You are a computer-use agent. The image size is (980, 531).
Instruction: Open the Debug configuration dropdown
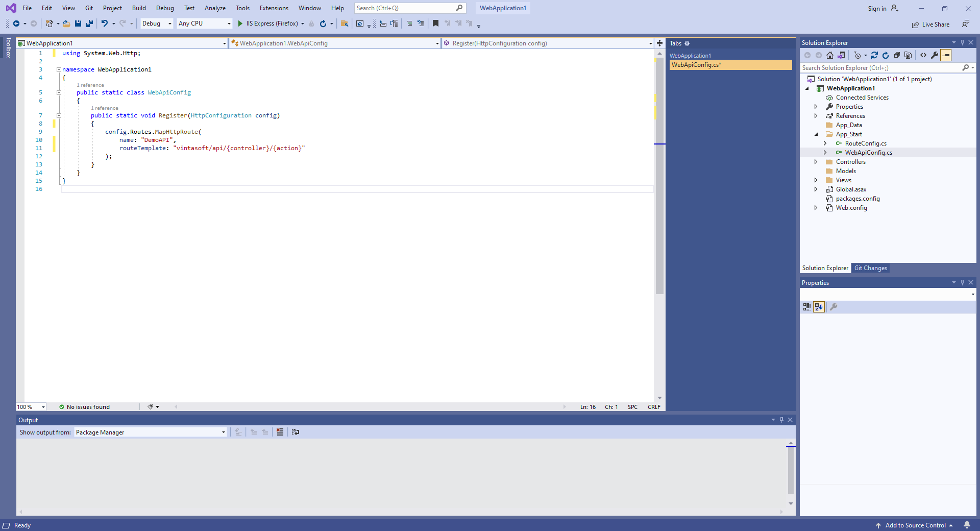(x=156, y=23)
